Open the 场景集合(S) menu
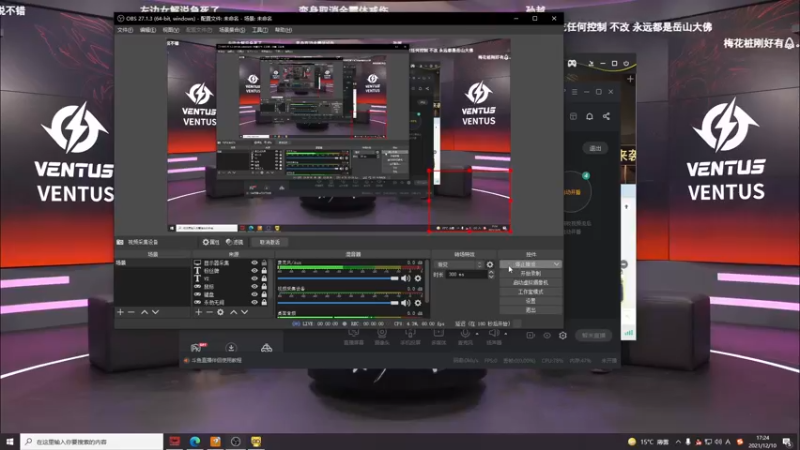This screenshot has width=800, height=450. [232, 30]
